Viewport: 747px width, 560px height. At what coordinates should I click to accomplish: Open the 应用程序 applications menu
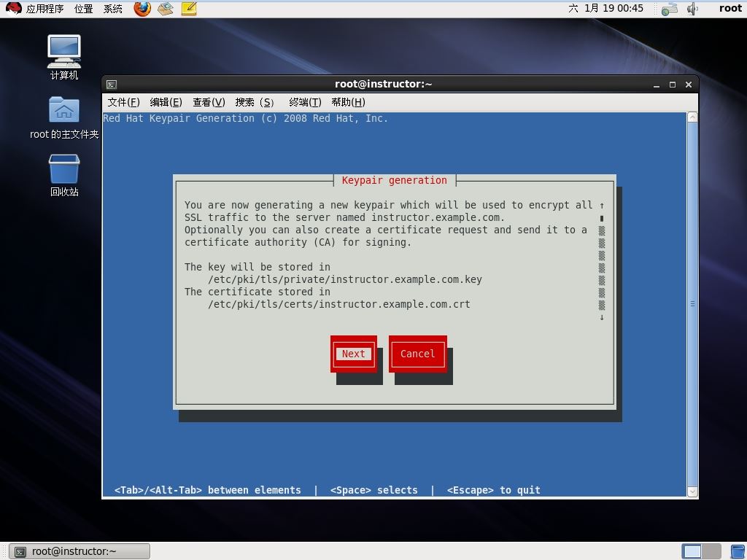pyautogui.click(x=44, y=9)
